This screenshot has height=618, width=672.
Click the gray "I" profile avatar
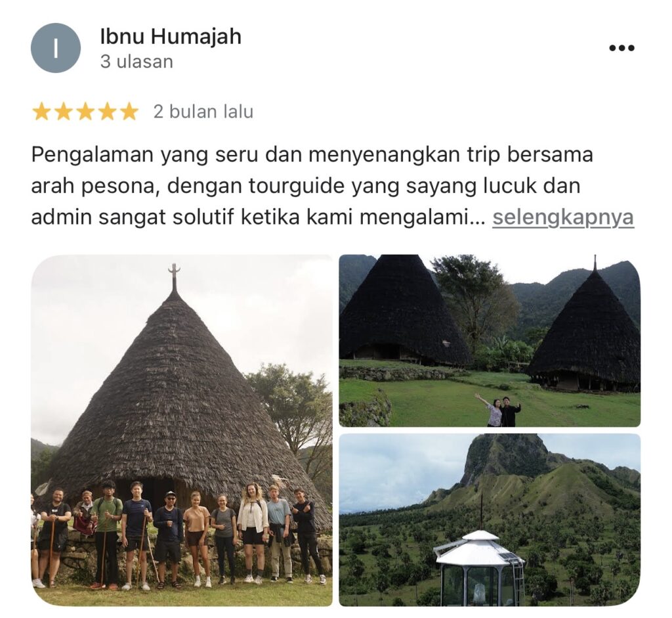(56, 48)
